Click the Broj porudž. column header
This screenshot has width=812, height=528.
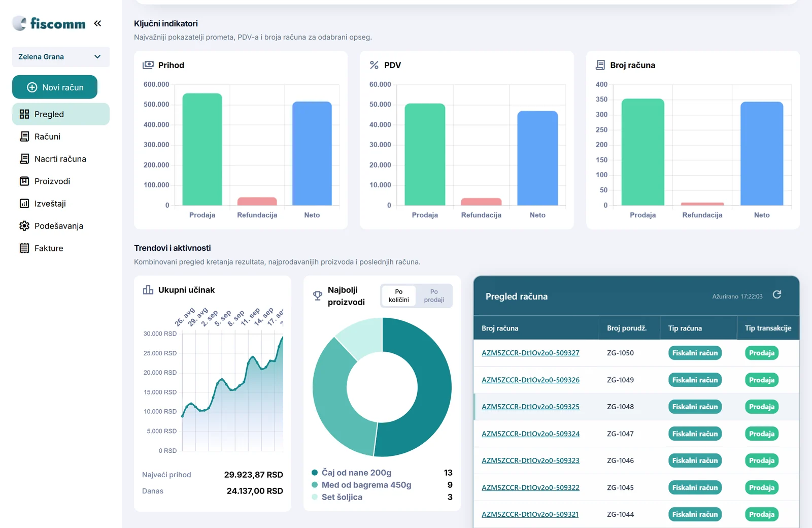pyautogui.click(x=629, y=328)
